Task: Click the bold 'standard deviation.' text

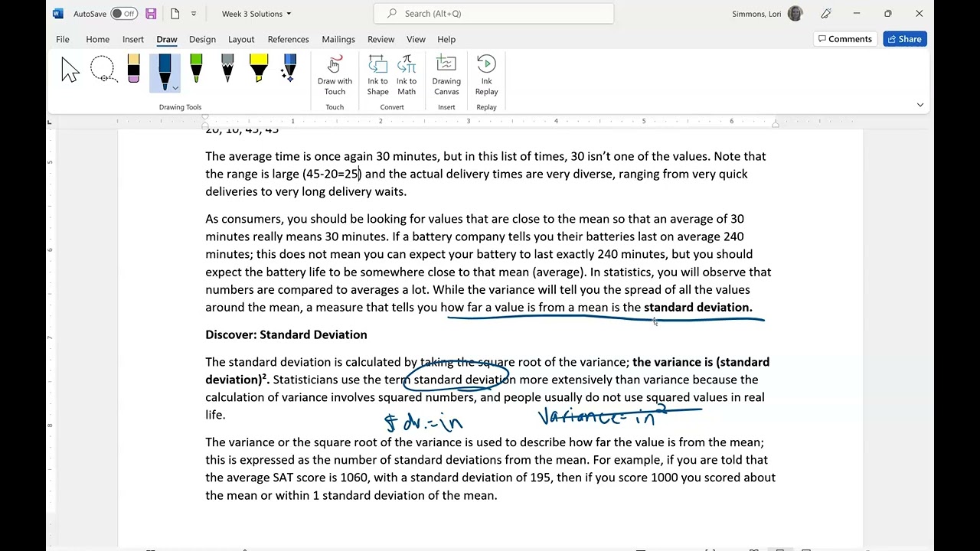Action: 698,308
